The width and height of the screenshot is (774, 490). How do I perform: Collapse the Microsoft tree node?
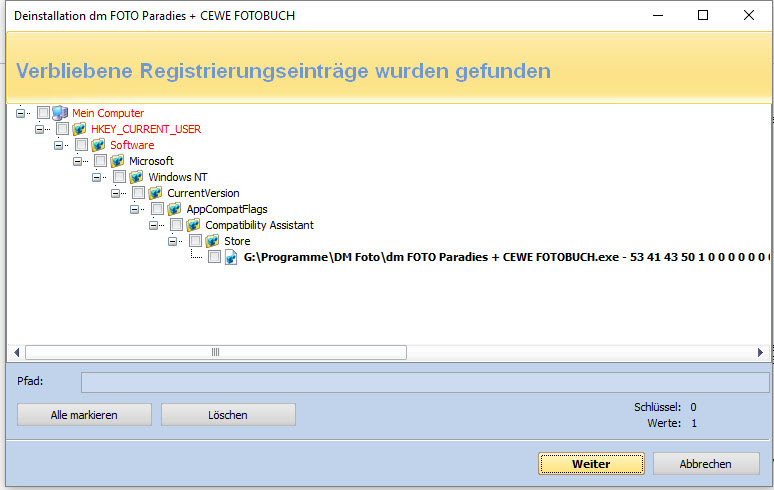pos(77,161)
